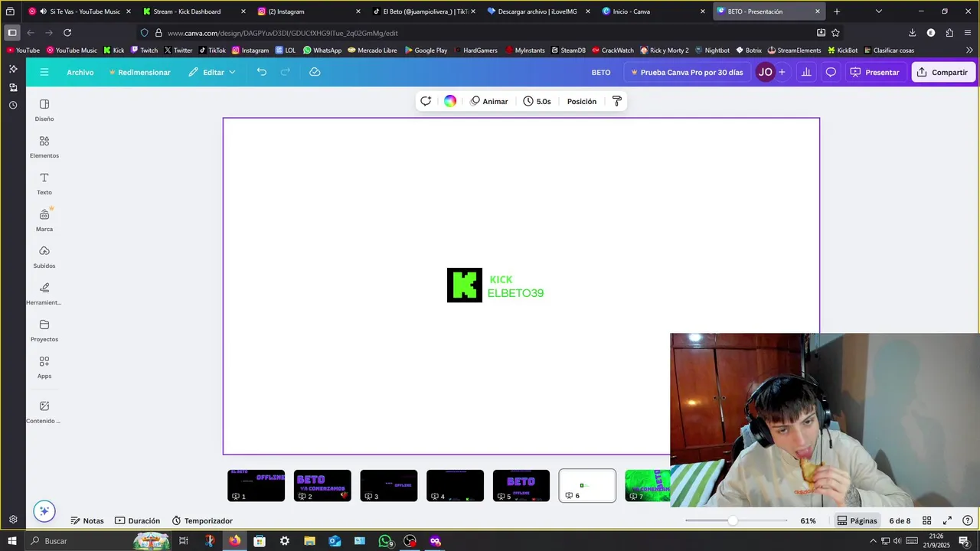Select page 5 thumbnail
The height and width of the screenshot is (551, 980).
tap(521, 486)
